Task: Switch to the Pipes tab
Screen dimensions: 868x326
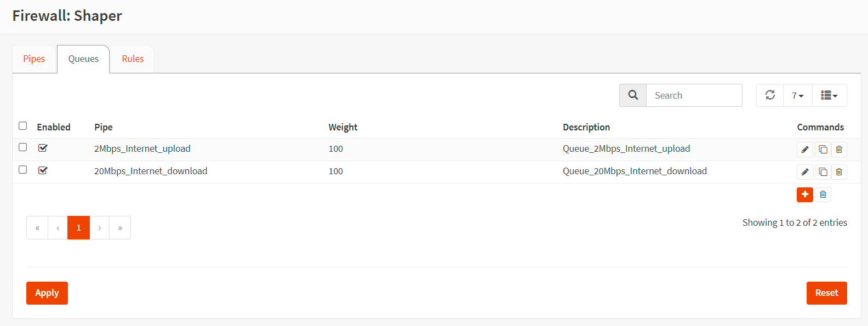Action: (x=34, y=59)
